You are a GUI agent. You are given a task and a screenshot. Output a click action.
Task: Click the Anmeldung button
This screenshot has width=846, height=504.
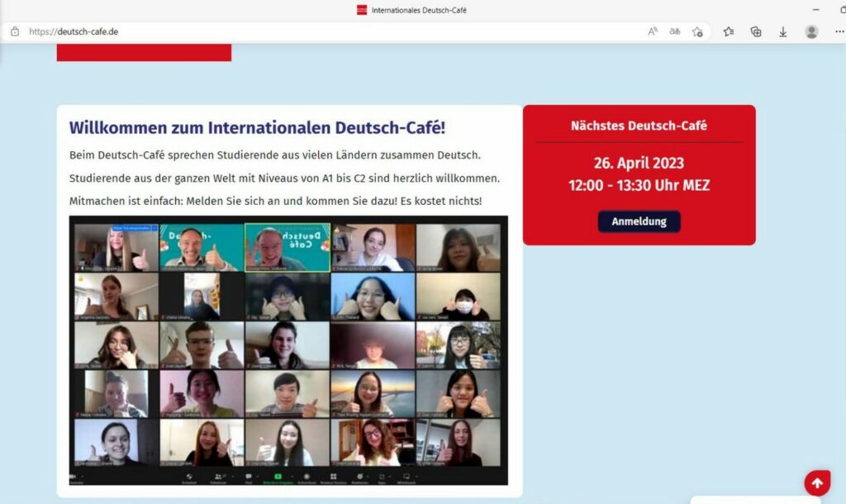pos(639,221)
